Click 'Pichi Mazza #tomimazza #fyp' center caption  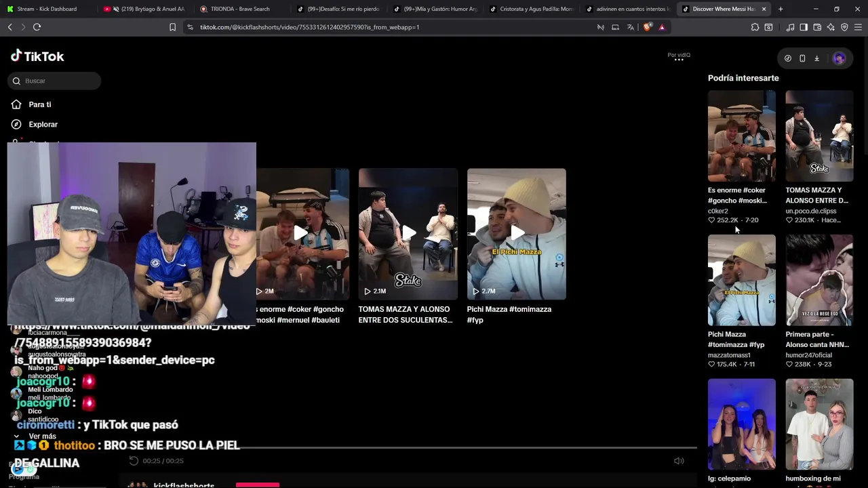509,314
